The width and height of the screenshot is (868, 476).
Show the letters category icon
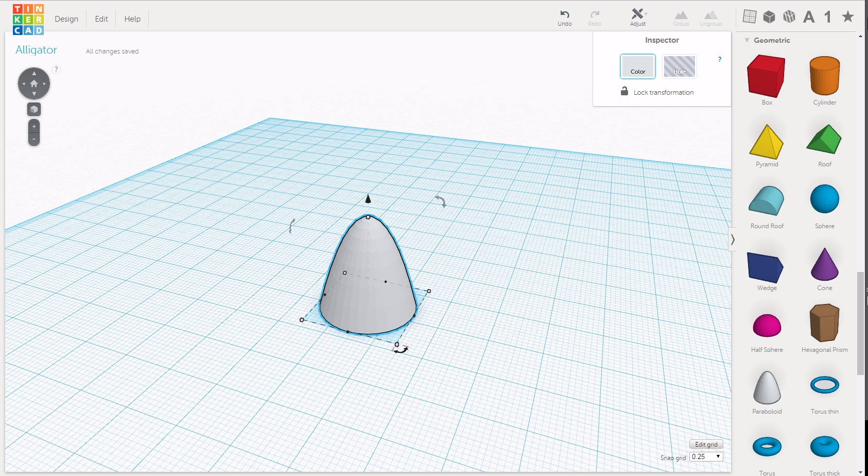[x=809, y=17]
